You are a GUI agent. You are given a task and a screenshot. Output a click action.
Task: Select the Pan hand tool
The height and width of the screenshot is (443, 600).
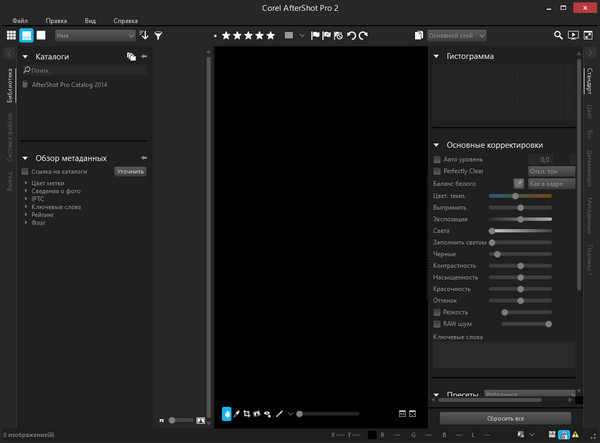226,412
